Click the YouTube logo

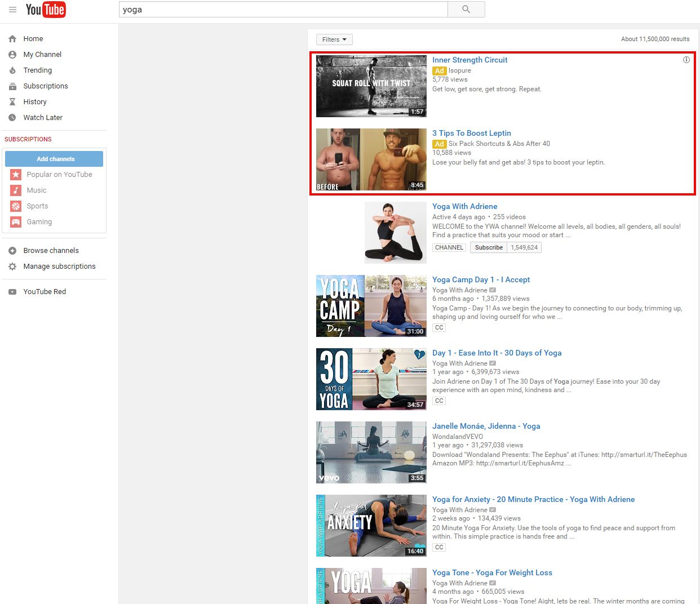click(x=46, y=10)
